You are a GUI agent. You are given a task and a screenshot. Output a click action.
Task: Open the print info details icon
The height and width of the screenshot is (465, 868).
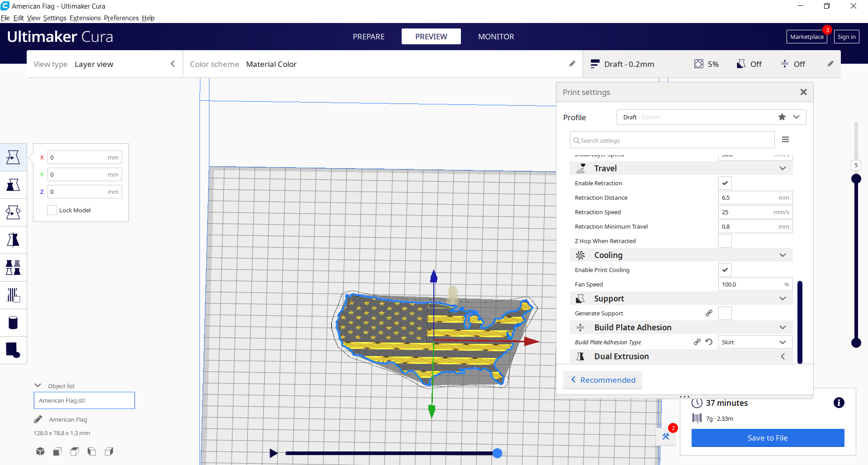coord(839,403)
